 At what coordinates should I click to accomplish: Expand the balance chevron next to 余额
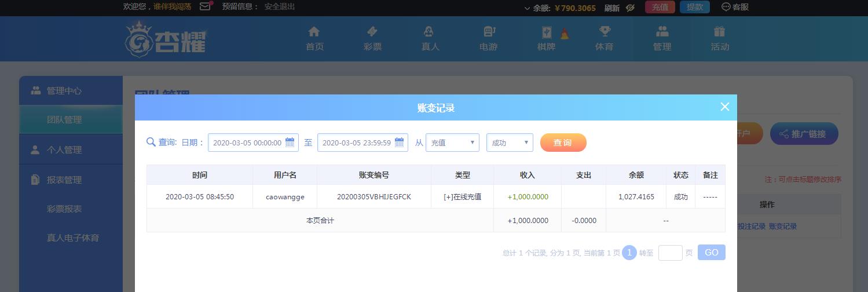coord(527,8)
